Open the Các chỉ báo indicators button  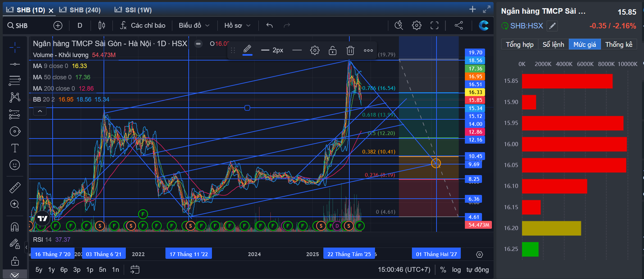[x=143, y=25]
